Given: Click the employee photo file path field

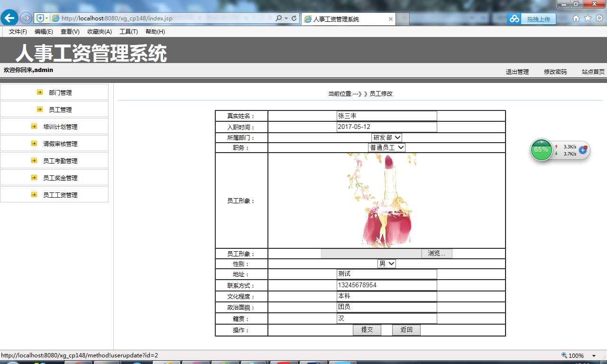Looking at the screenshot, I should tap(371, 254).
